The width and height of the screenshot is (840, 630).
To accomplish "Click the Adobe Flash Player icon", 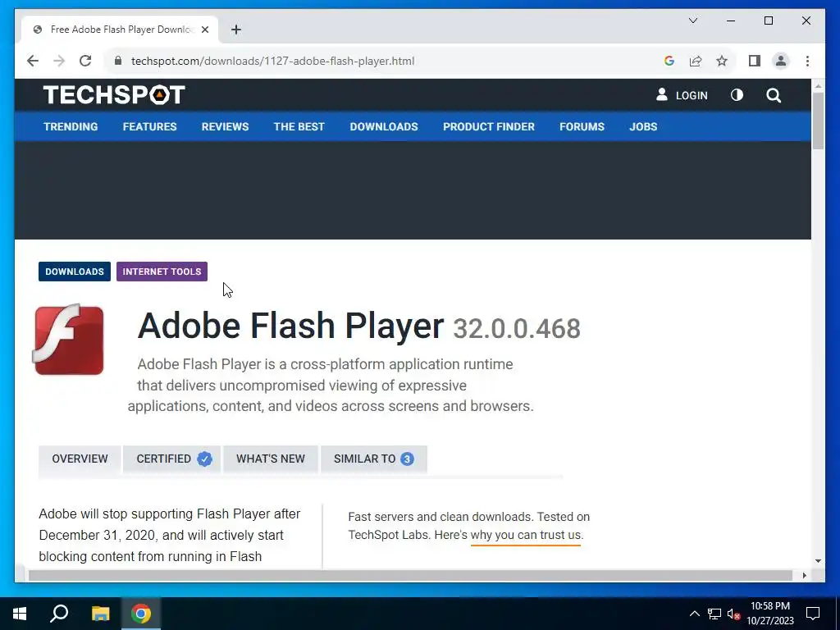I will pyautogui.click(x=68, y=340).
